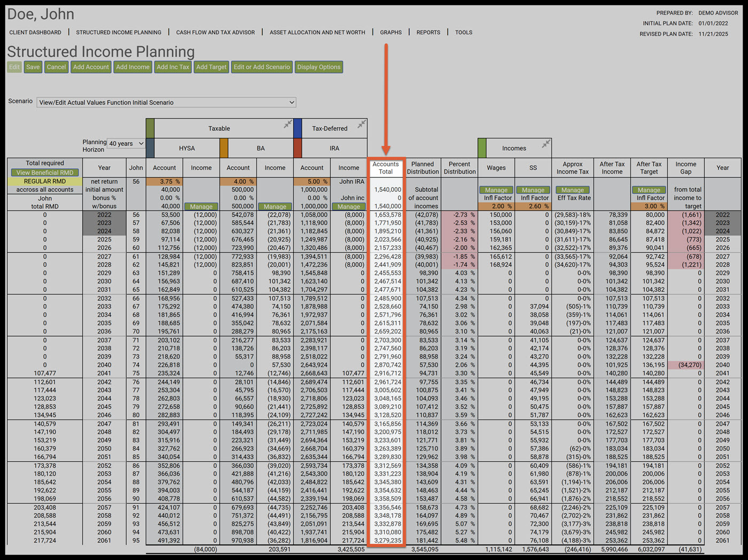Open the Scenario dropdown

tap(166, 102)
